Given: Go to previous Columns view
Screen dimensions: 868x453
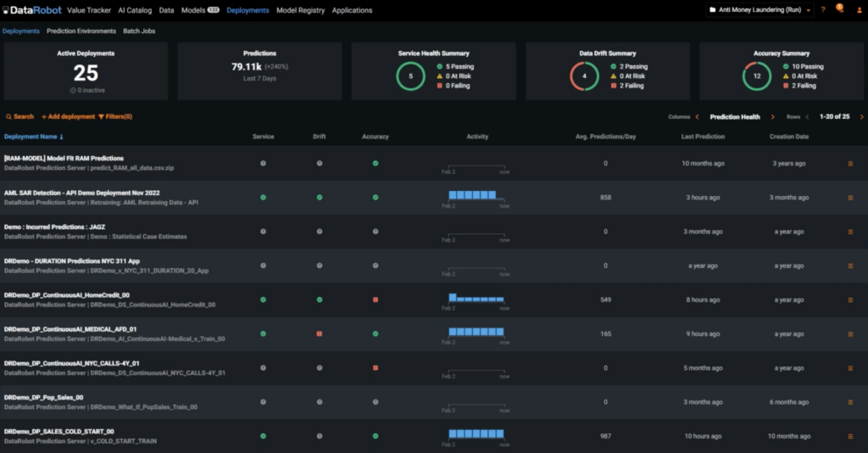Looking at the screenshot, I should coord(697,117).
